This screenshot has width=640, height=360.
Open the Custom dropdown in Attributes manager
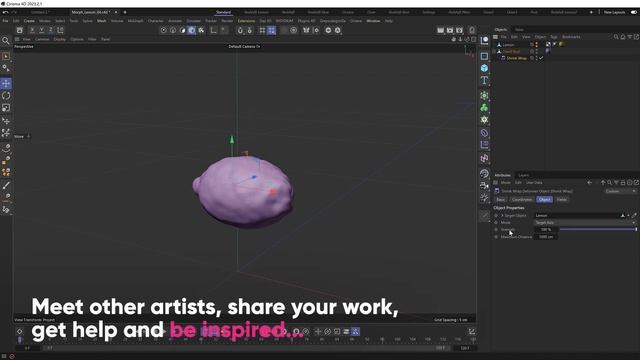click(620, 191)
